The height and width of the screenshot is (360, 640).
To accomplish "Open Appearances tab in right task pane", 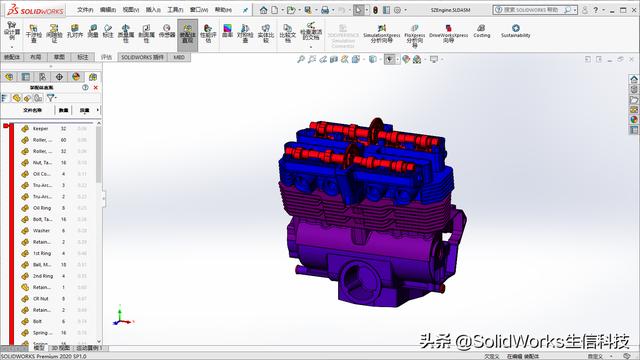I will tap(633, 120).
